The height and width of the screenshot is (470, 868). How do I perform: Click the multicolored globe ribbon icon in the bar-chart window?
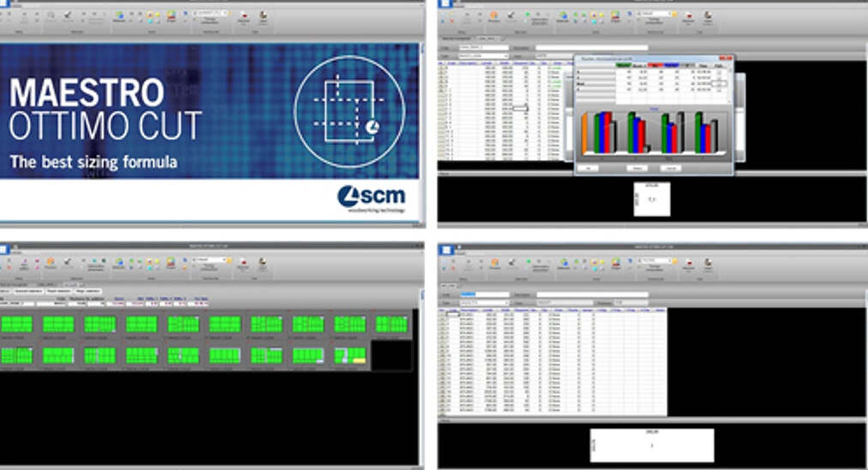(563, 15)
